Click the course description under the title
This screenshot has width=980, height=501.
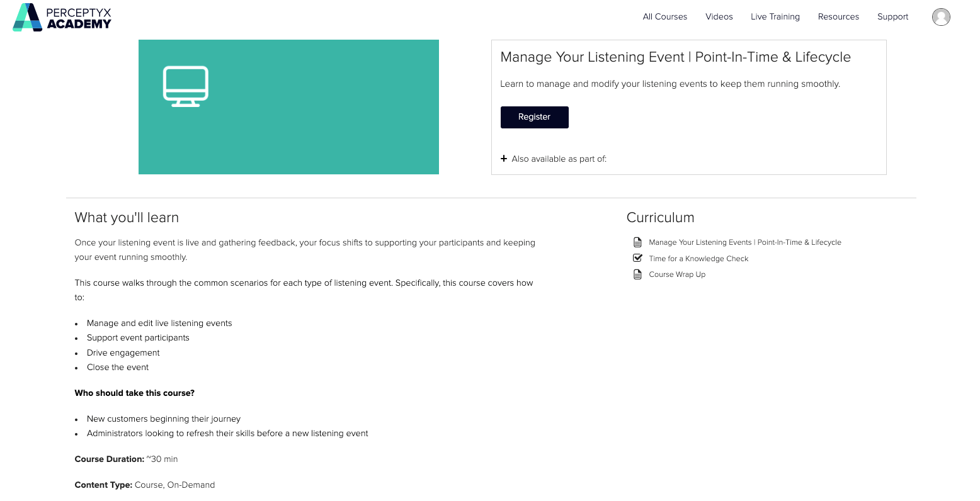[670, 84]
